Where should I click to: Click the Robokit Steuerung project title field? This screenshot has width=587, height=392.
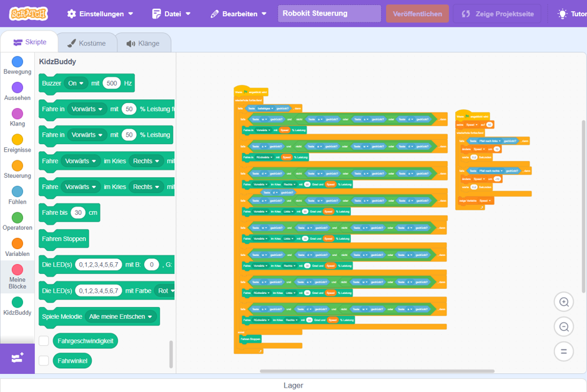[x=329, y=14]
